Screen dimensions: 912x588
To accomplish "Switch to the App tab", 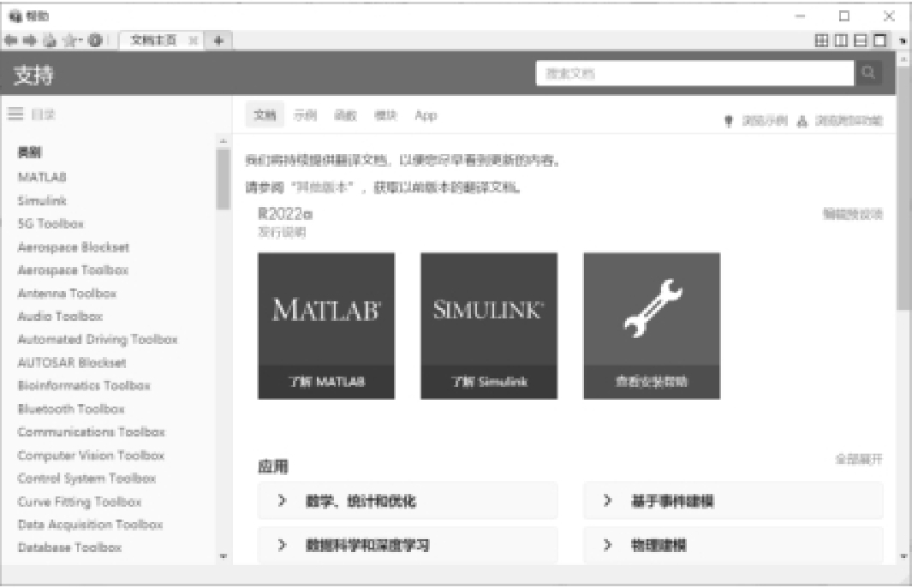I will (x=426, y=116).
